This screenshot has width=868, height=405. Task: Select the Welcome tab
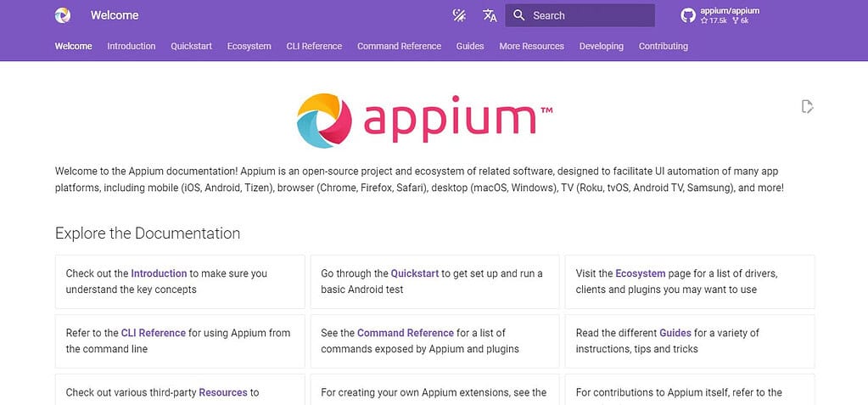(74, 47)
